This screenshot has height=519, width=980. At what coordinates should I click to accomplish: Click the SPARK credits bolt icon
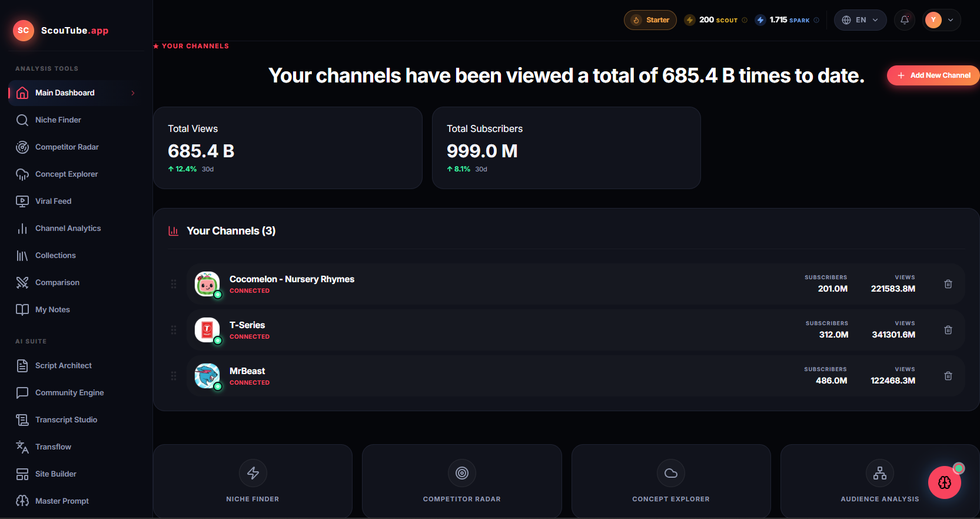point(760,20)
